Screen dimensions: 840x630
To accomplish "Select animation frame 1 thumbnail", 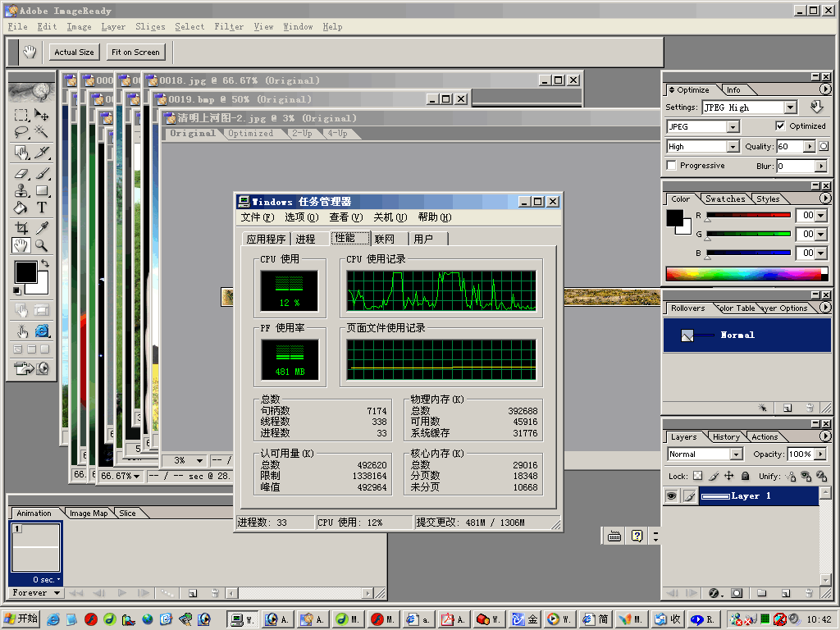I will (x=35, y=547).
